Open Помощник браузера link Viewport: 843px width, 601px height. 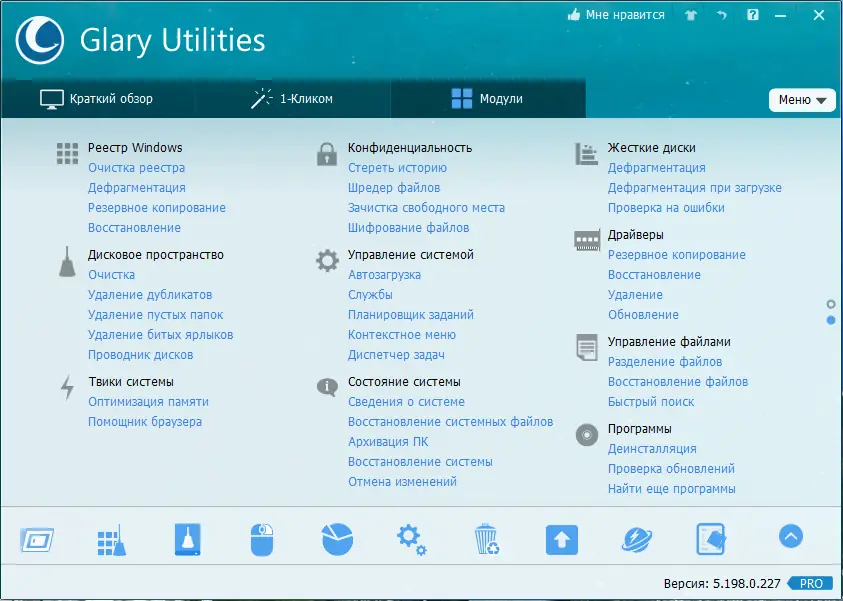click(145, 422)
